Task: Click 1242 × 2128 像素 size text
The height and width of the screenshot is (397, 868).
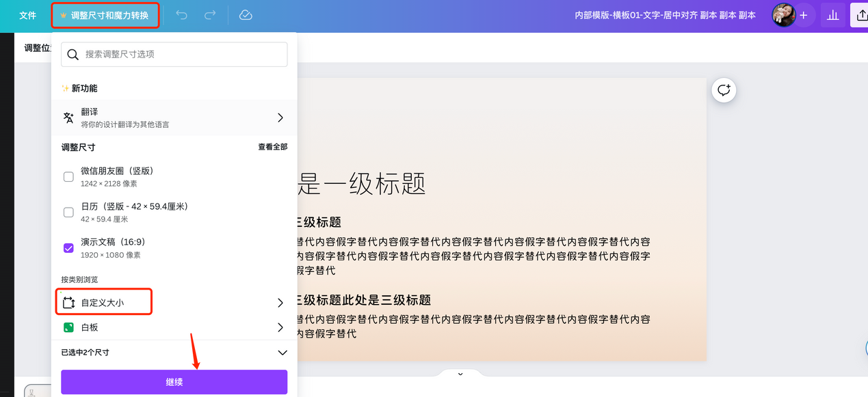Action: point(109,184)
